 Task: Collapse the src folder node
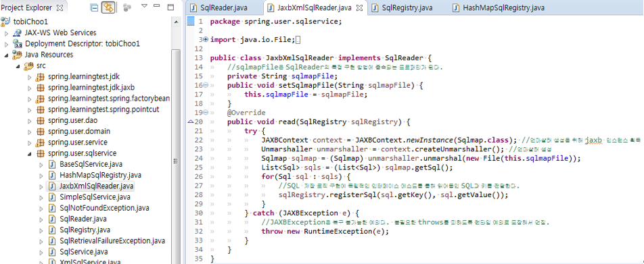coord(18,66)
